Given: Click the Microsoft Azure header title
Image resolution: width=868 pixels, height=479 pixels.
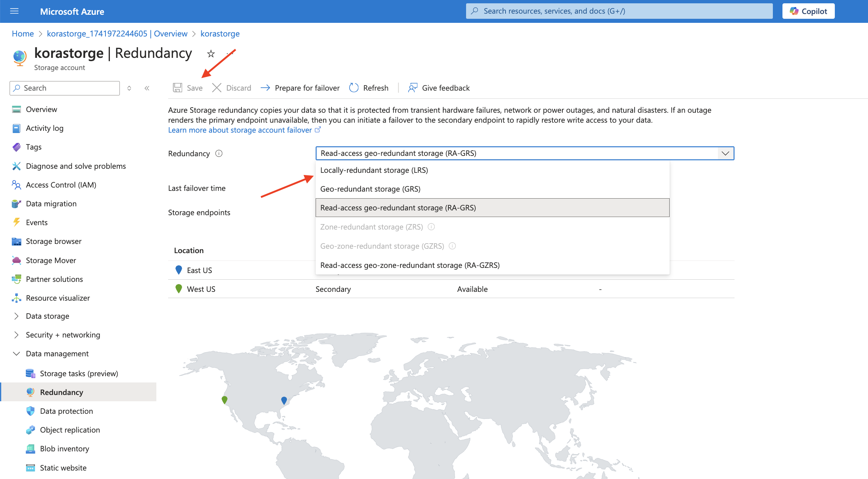Looking at the screenshot, I should point(72,11).
